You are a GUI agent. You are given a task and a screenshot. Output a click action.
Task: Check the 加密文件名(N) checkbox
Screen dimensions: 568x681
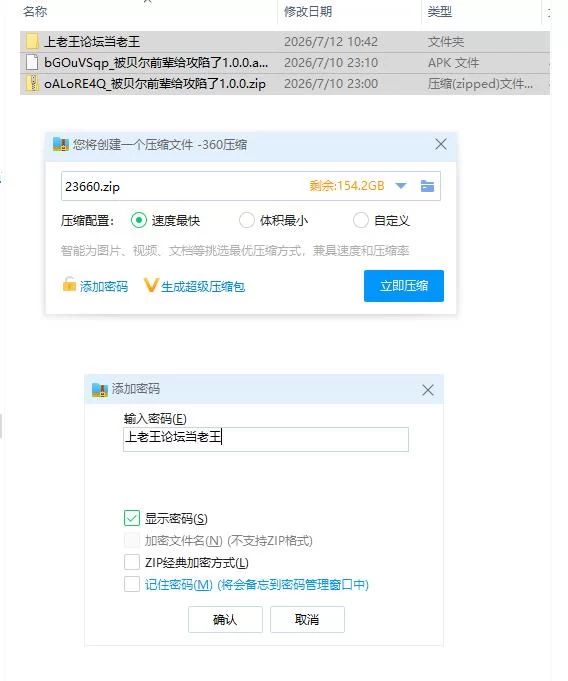132,540
